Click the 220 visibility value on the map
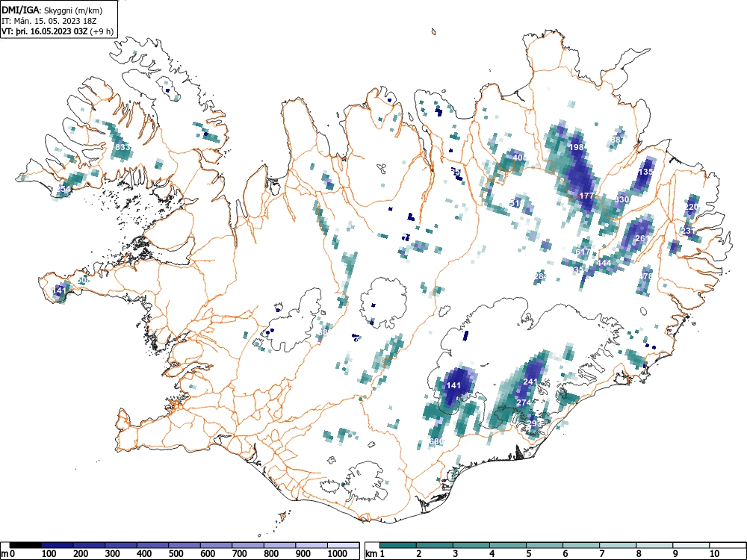 point(692,207)
